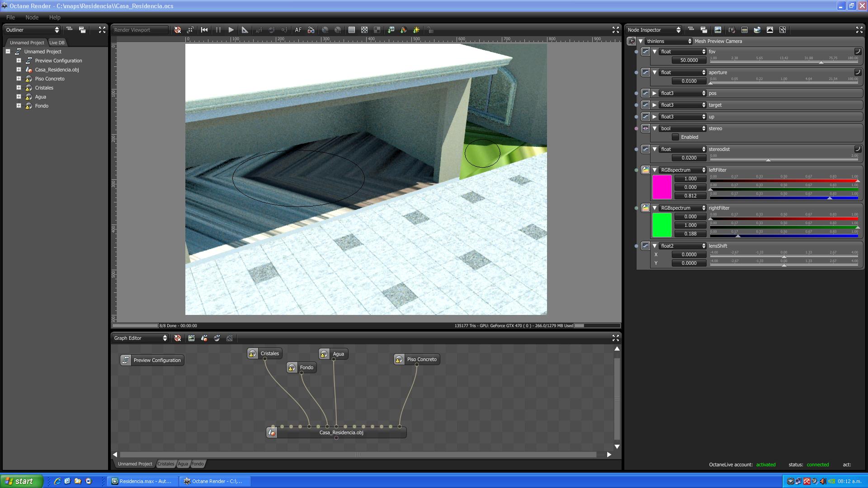Click the play render button
Image resolution: width=868 pixels, height=488 pixels.
(x=231, y=30)
